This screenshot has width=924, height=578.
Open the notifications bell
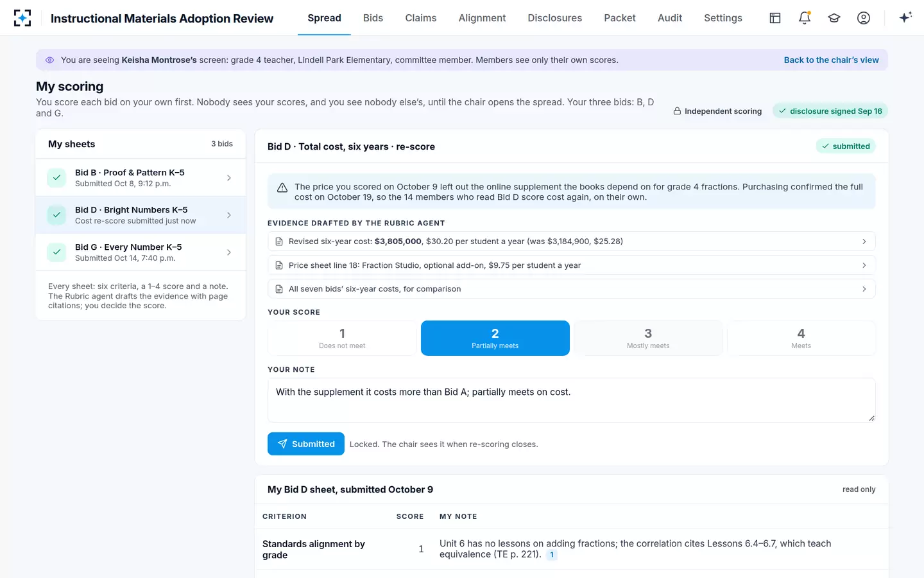pos(805,18)
